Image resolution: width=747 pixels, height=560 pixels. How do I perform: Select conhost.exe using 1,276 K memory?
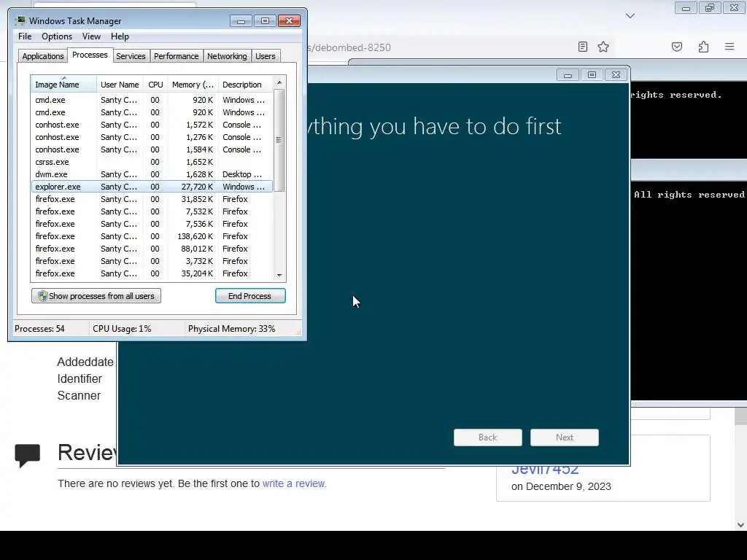pos(152,137)
